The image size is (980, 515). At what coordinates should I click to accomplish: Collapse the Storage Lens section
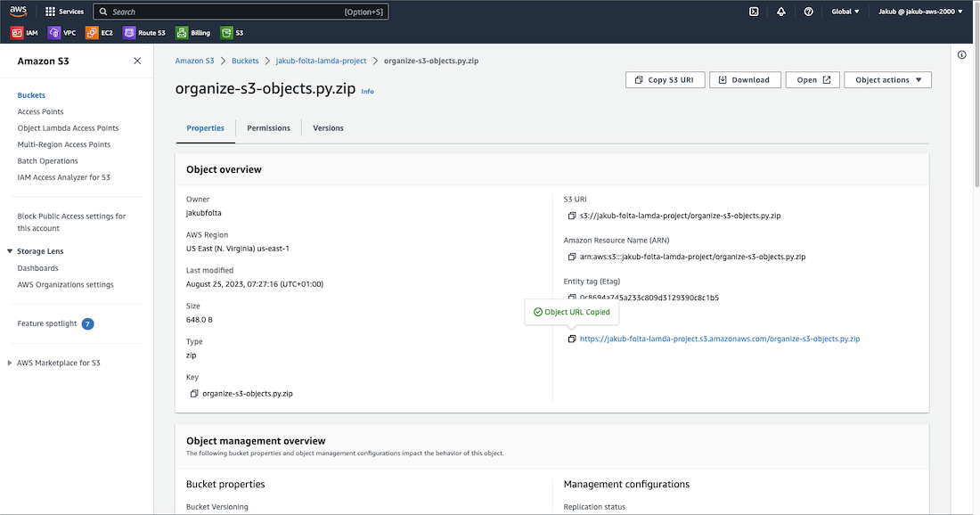tap(10, 251)
